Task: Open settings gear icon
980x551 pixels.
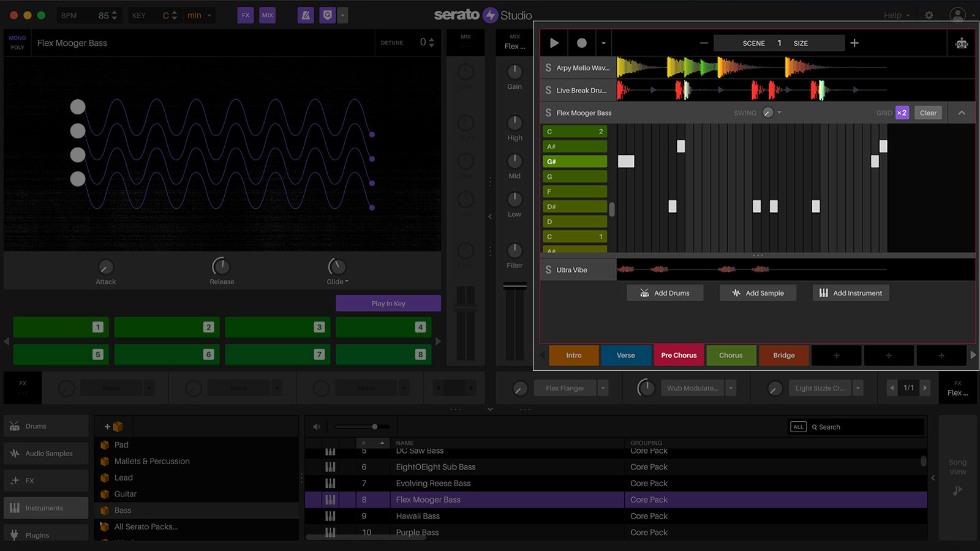Action: tap(929, 15)
